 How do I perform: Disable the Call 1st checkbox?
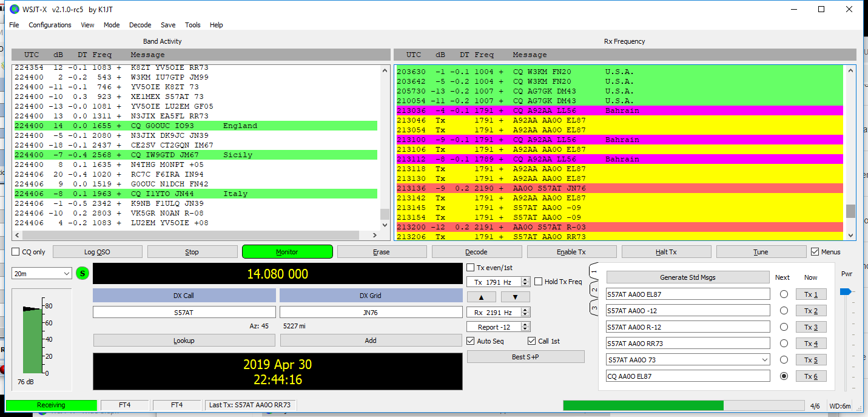click(532, 341)
